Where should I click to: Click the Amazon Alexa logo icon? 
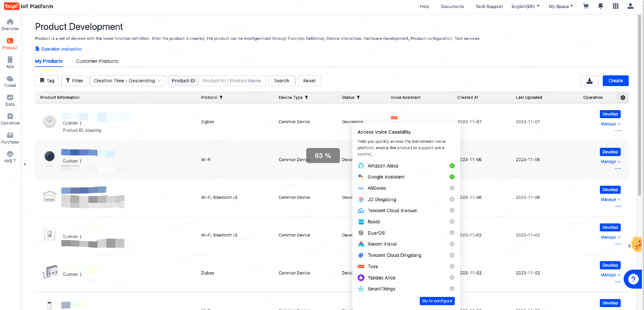361,166
